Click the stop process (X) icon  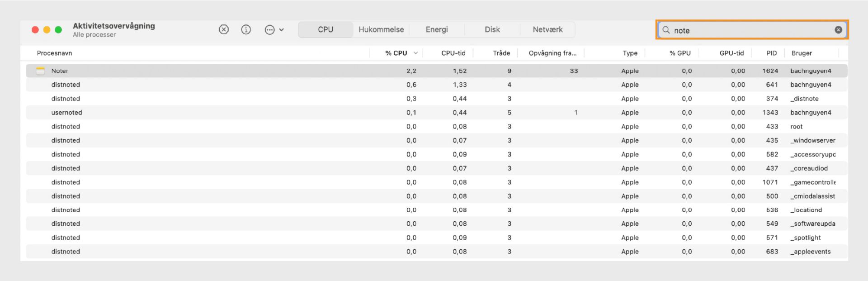tap(224, 29)
